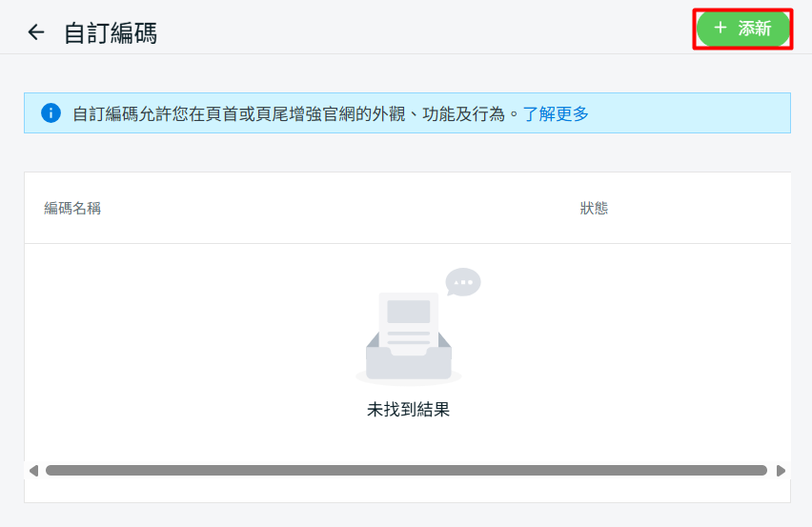
Task: Select the 狀態 column header
Action: [x=594, y=208]
